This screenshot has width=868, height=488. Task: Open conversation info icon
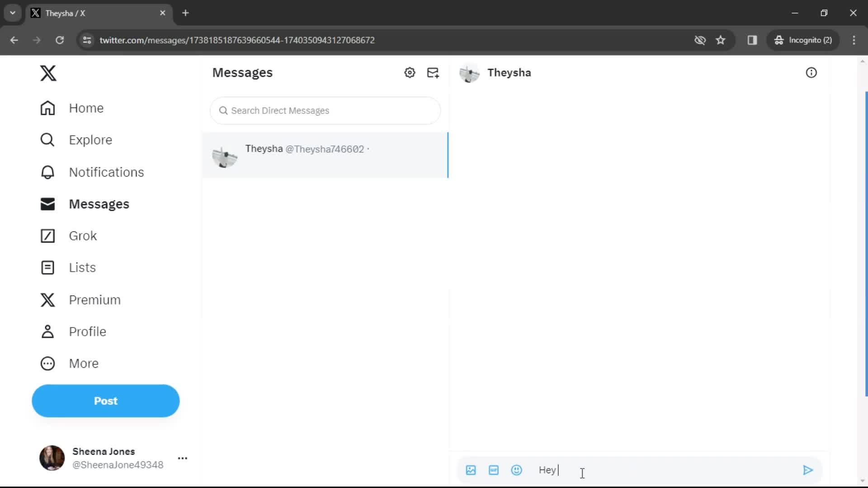(x=811, y=73)
